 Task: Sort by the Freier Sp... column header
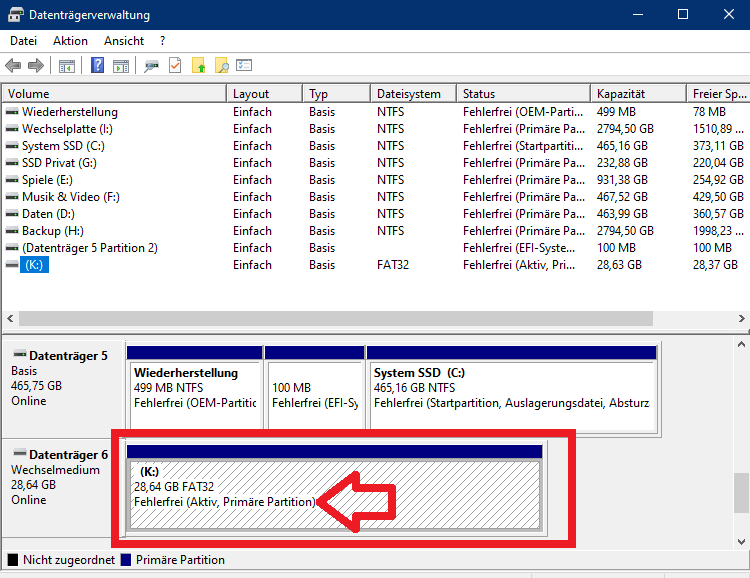[718, 93]
